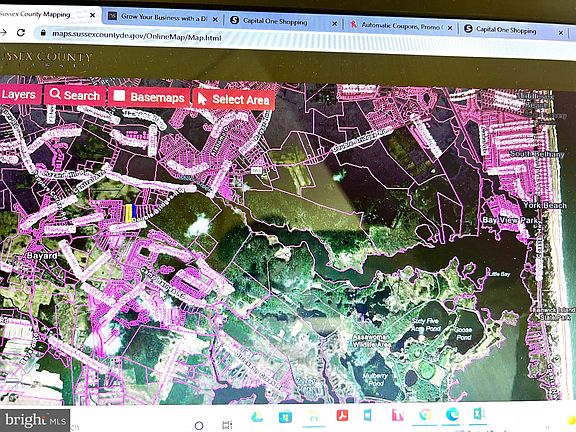This screenshot has width=576, height=432.
Task: Open Excel from the taskbar
Action: click(478, 414)
